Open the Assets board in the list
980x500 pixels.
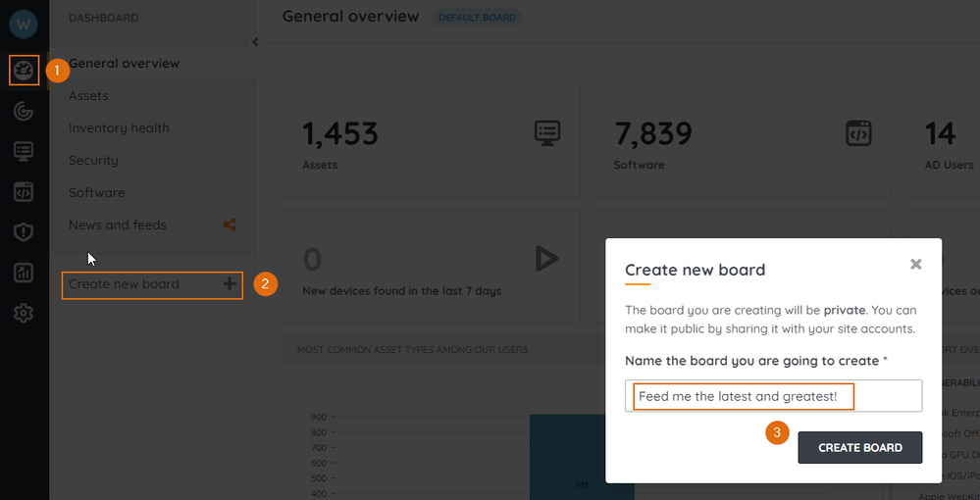coord(88,96)
